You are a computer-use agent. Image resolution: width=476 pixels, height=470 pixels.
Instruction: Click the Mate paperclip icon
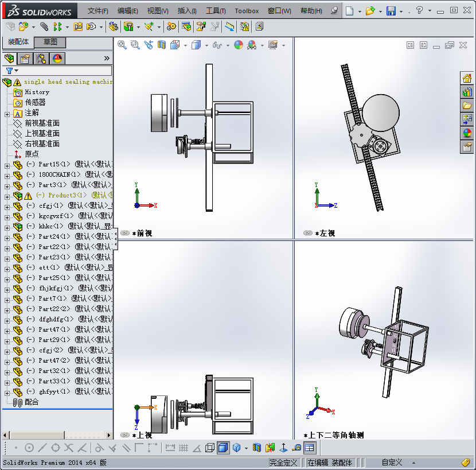(44, 27)
